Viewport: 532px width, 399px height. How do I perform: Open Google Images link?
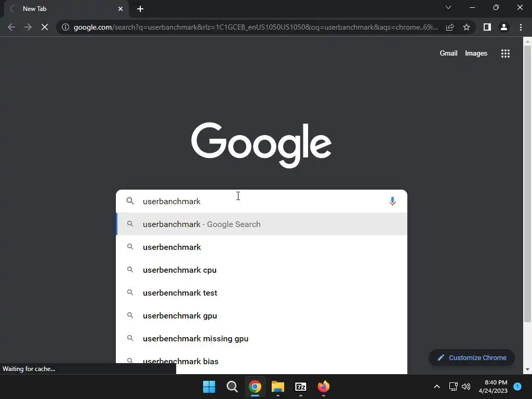tap(476, 54)
